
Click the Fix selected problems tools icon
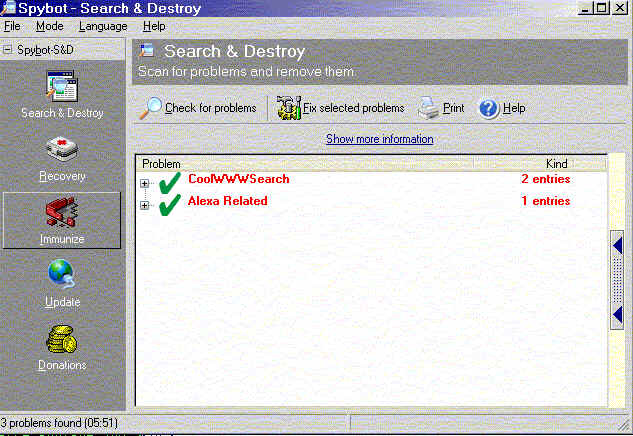[x=289, y=108]
